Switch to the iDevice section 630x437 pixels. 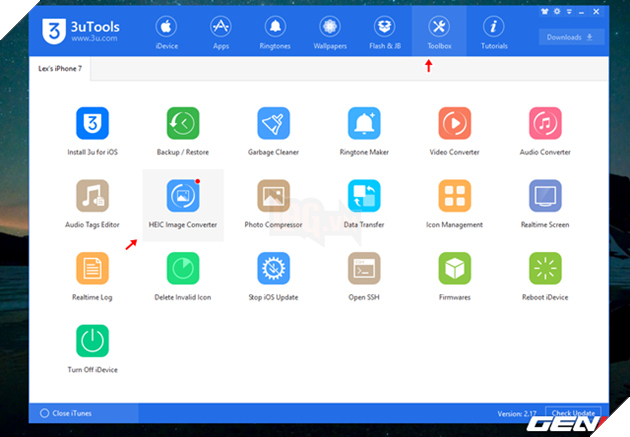coord(166,32)
